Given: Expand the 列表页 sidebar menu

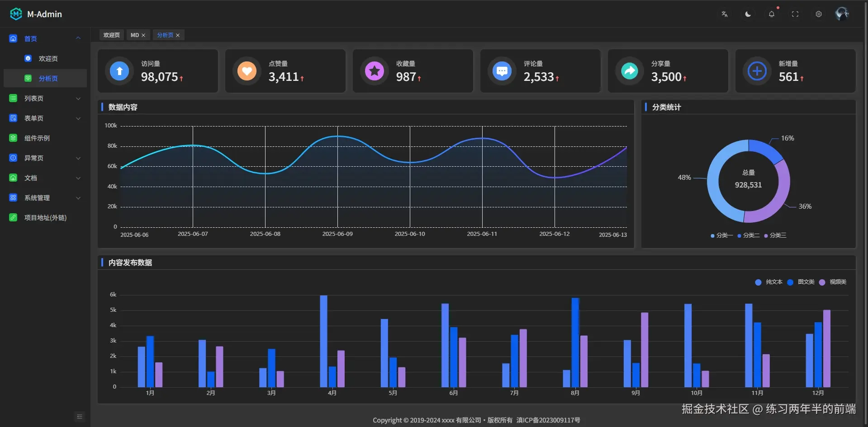Looking at the screenshot, I should pos(45,99).
